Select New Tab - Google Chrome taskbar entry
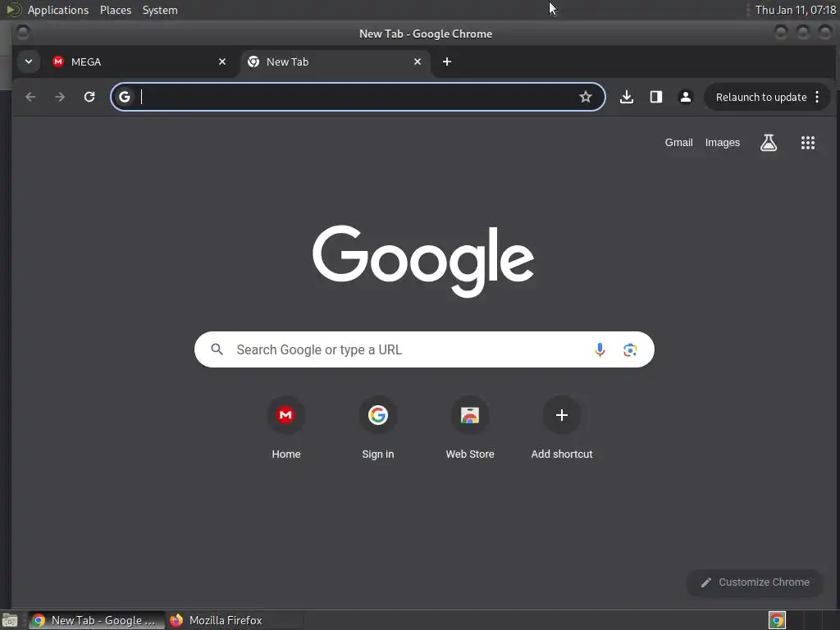Image resolution: width=840 pixels, height=630 pixels. click(97, 620)
